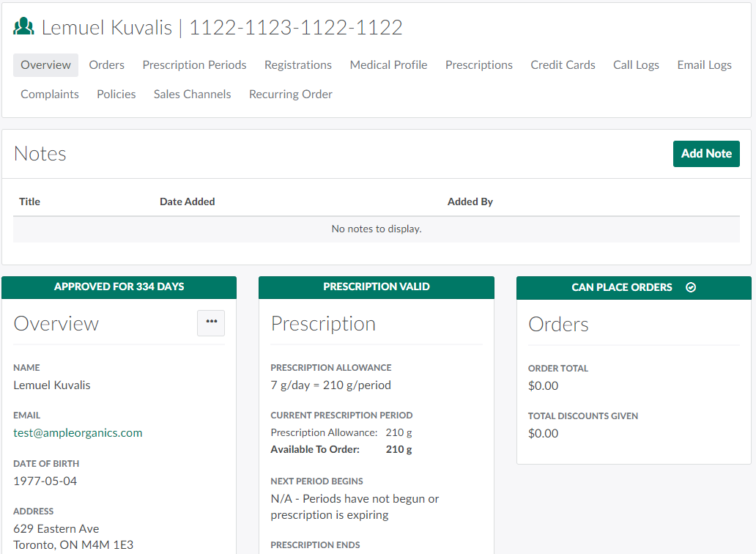Click the Approved for 334 Days banner
Image resolution: width=756 pixels, height=554 pixels.
pos(119,287)
